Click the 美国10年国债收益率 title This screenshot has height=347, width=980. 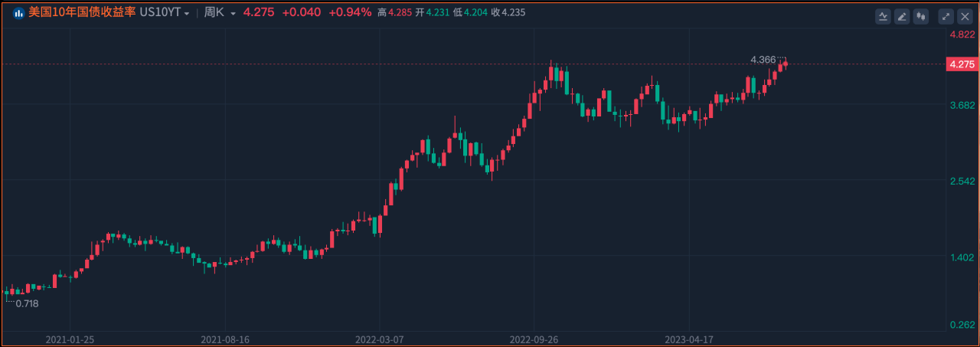coord(82,12)
